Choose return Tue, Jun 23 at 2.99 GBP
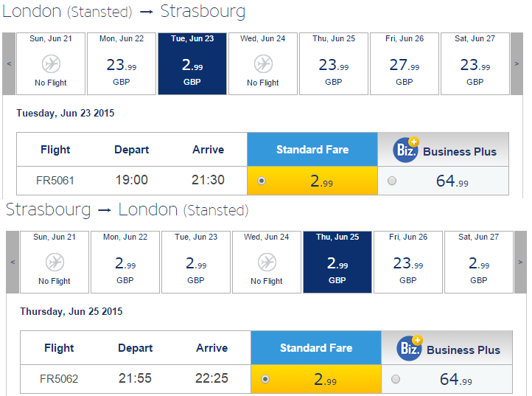 196,263
